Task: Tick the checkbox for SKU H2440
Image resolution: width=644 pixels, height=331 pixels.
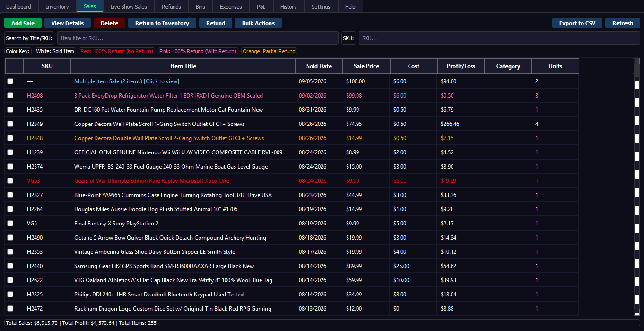Action: pos(10,266)
